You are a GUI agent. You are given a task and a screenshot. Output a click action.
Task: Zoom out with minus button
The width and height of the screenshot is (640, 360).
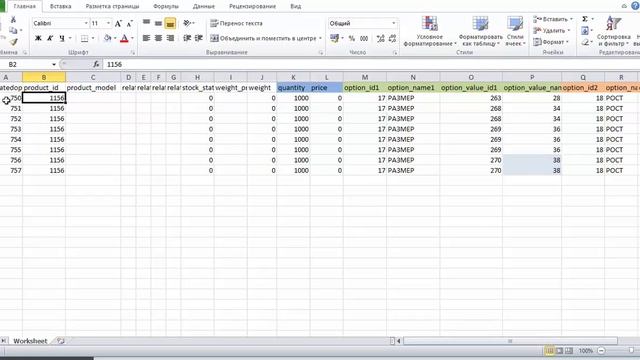[601, 351]
